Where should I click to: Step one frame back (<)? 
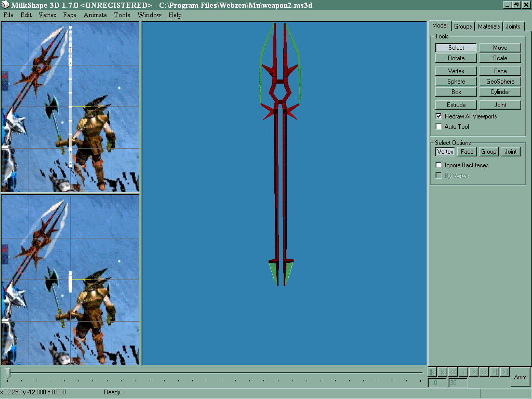[463, 372]
